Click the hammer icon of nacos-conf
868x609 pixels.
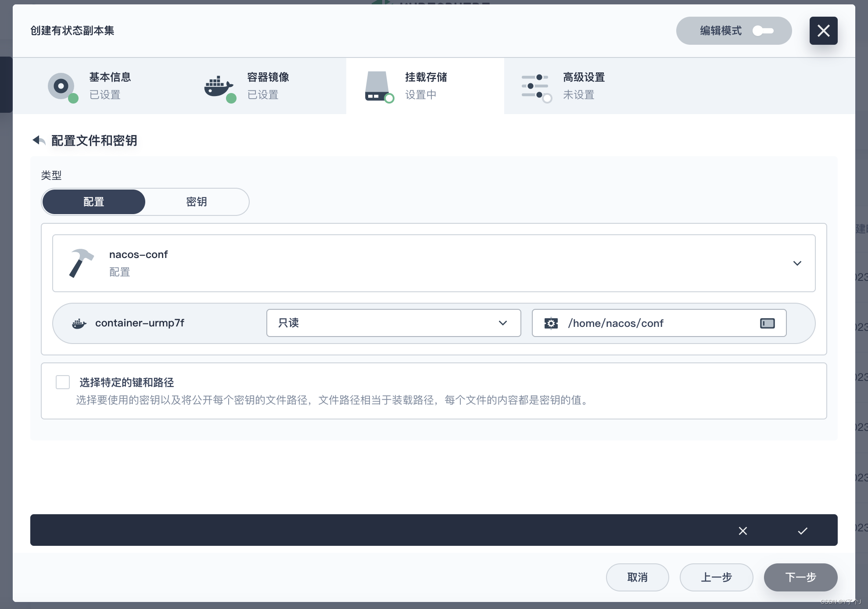pos(81,263)
